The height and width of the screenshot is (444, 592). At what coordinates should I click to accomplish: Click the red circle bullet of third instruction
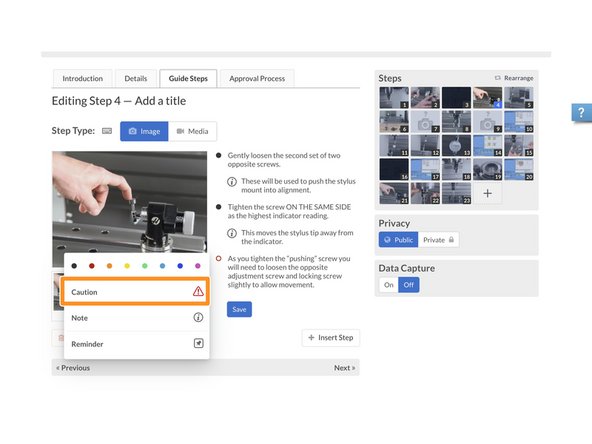coord(218,259)
